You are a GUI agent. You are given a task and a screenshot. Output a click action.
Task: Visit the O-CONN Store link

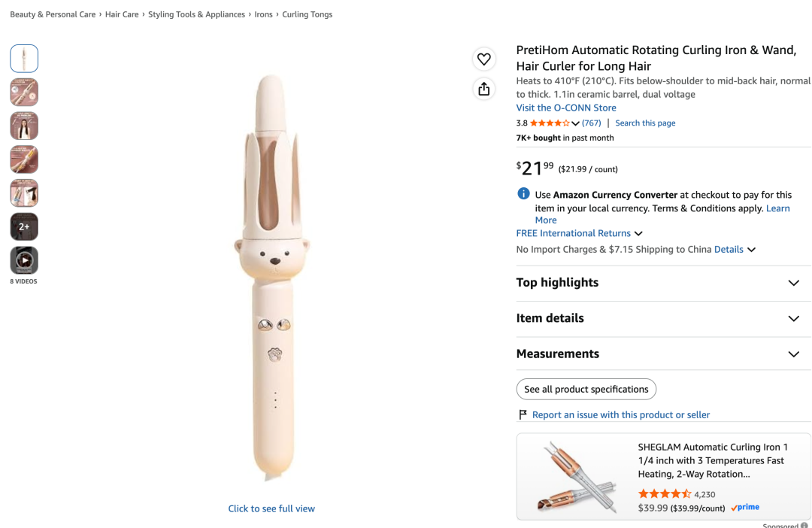[566, 108]
